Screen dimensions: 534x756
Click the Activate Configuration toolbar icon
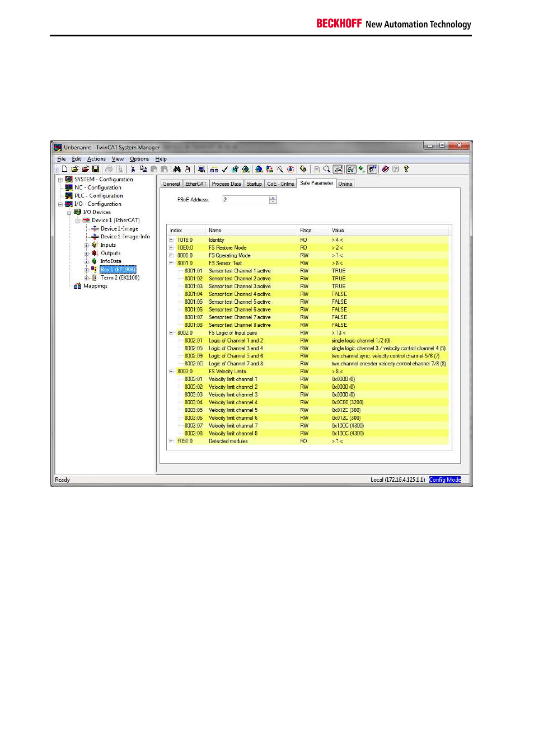pos(235,169)
